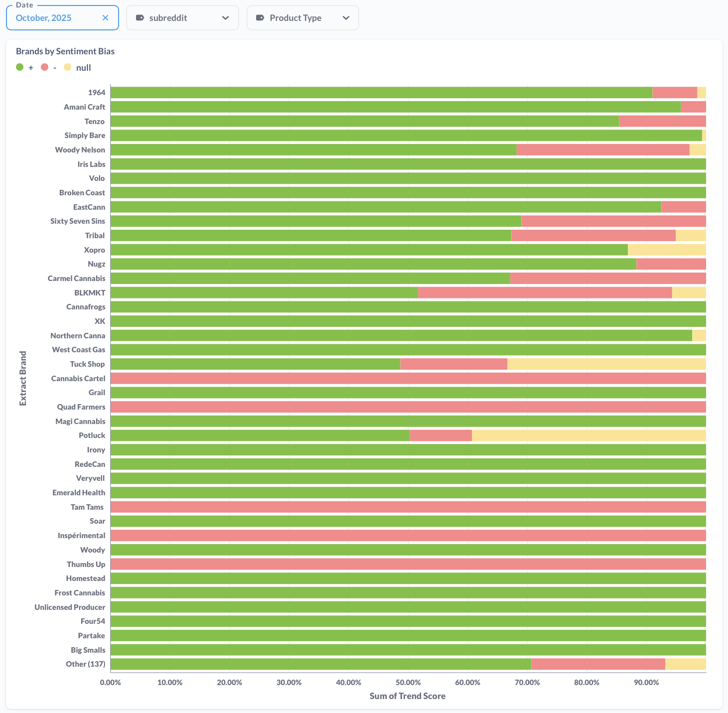
Task: Toggle the negative (-) red legend series
Action: [45, 67]
